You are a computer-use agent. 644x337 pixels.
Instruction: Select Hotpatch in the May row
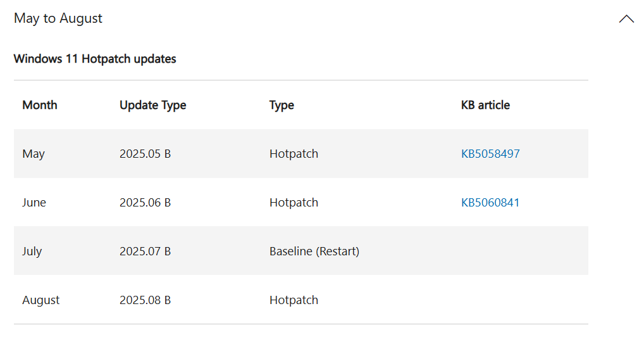click(294, 155)
